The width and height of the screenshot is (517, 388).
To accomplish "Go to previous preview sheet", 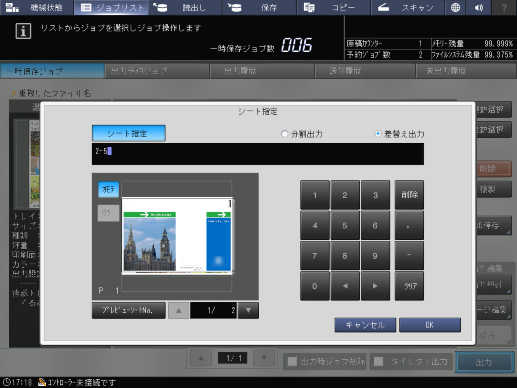I will tap(179, 310).
